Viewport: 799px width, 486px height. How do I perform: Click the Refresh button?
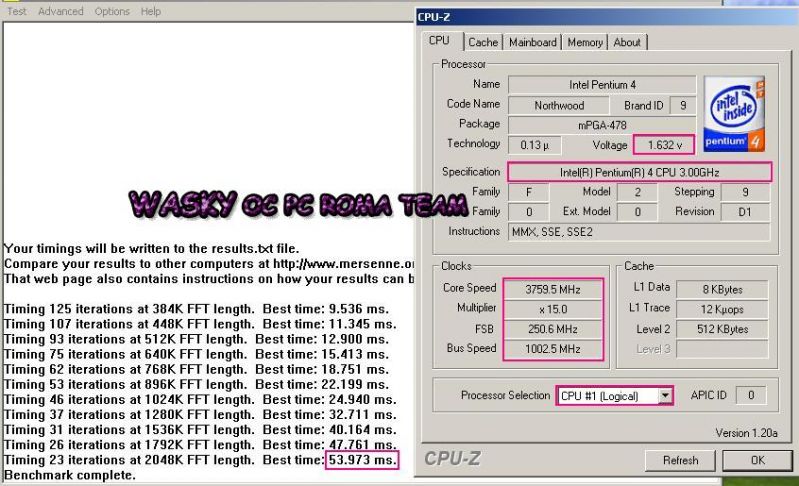click(680, 461)
